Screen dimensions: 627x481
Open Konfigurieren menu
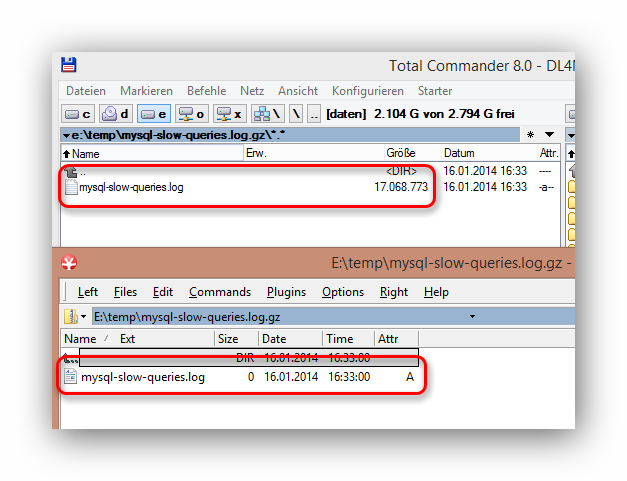pos(368,91)
